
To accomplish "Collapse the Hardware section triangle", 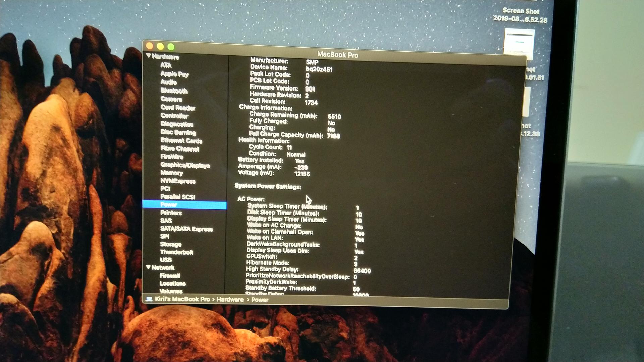I will click(x=148, y=56).
